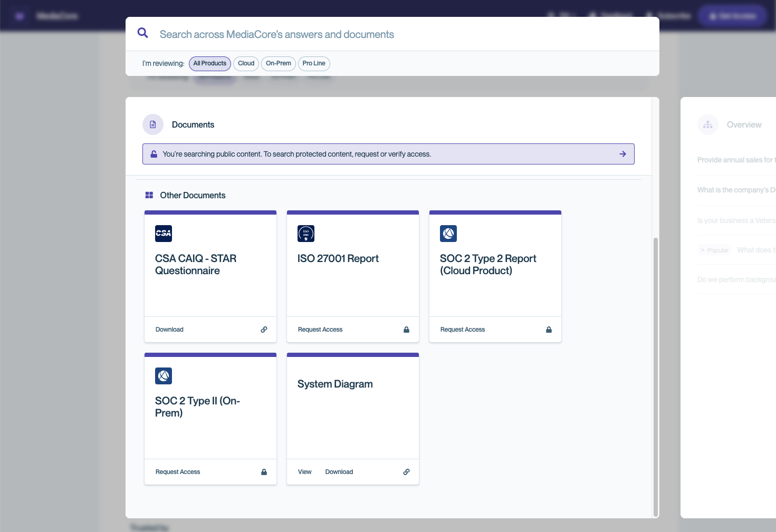
Task: Click 'Provide annual sales for' question in background
Action: tap(736, 160)
